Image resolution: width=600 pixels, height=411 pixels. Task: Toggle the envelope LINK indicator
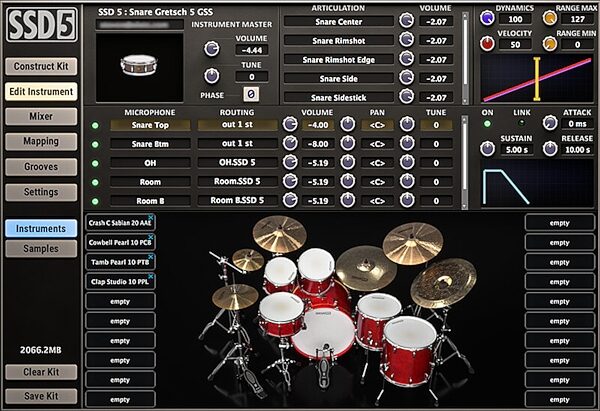pos(521,123)
